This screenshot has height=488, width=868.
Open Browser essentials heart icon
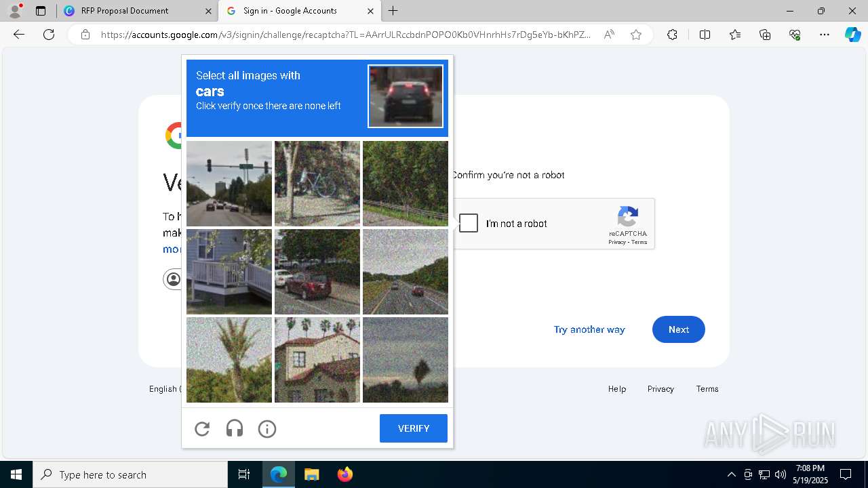coord(795,35)
